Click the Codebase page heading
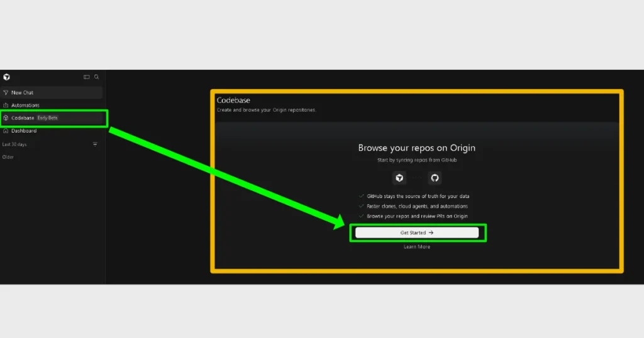The image size is (644, 338). point(233,100)
